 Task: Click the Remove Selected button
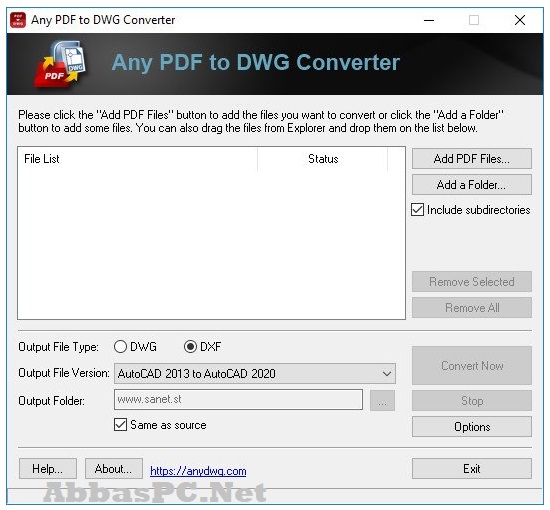pyautogui.click(x=471, y=281)
